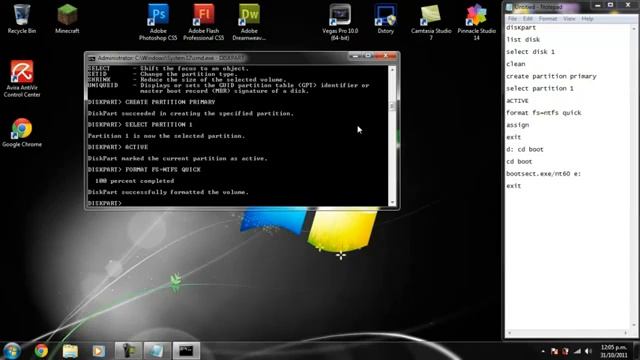Click the Show desktop button
Screen dimensions: 640x360
click(636, 351)
